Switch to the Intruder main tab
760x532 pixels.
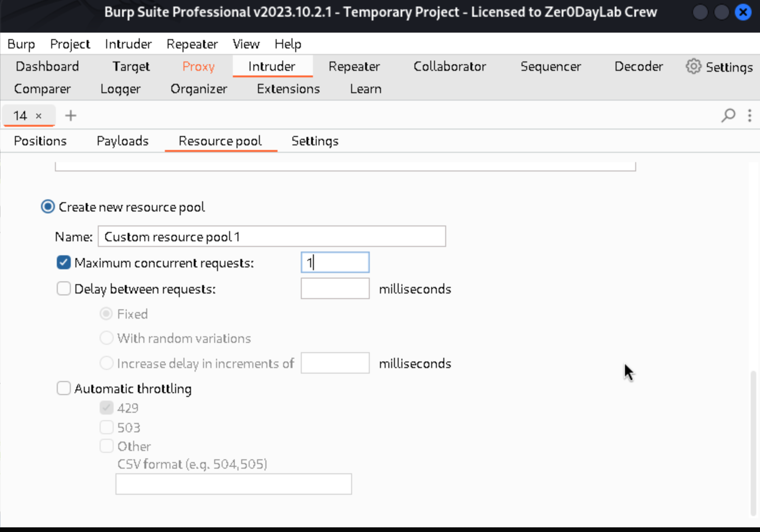(x=272, y=66)
